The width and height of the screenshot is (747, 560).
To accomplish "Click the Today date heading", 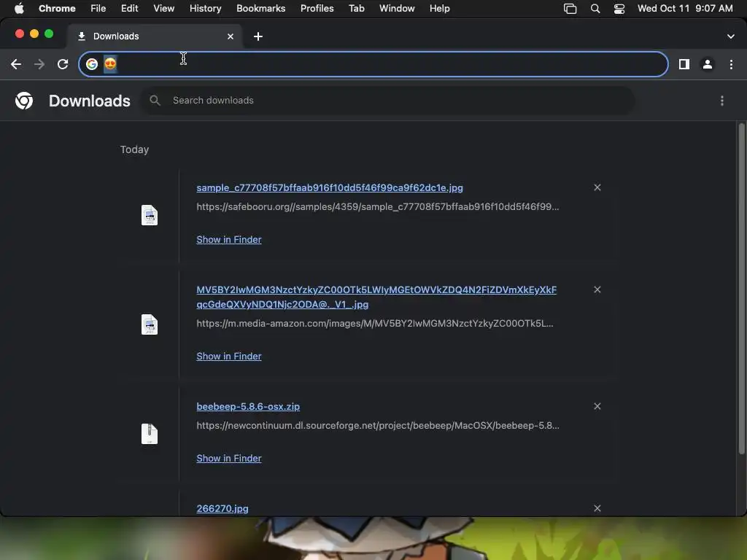I will click(x=134, y=149).
